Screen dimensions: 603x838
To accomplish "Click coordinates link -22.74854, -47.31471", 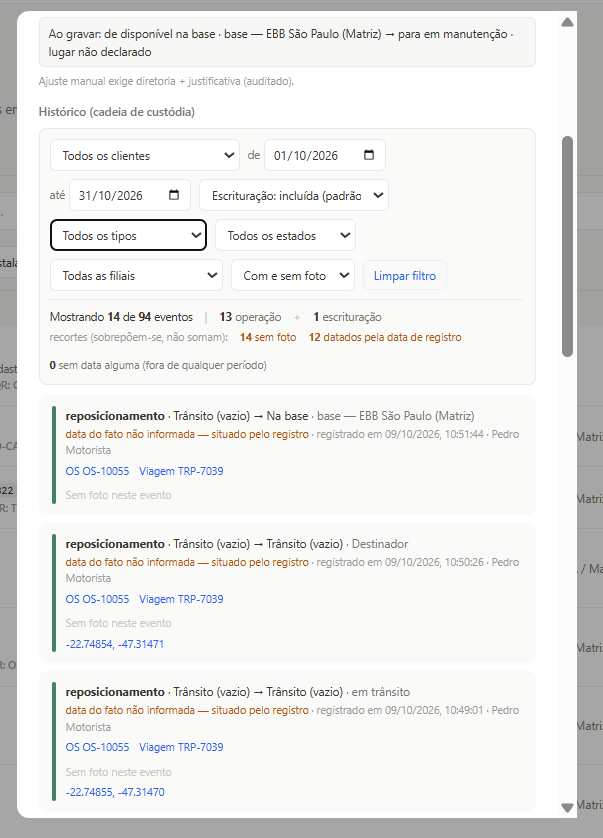I will click(115, 643).
